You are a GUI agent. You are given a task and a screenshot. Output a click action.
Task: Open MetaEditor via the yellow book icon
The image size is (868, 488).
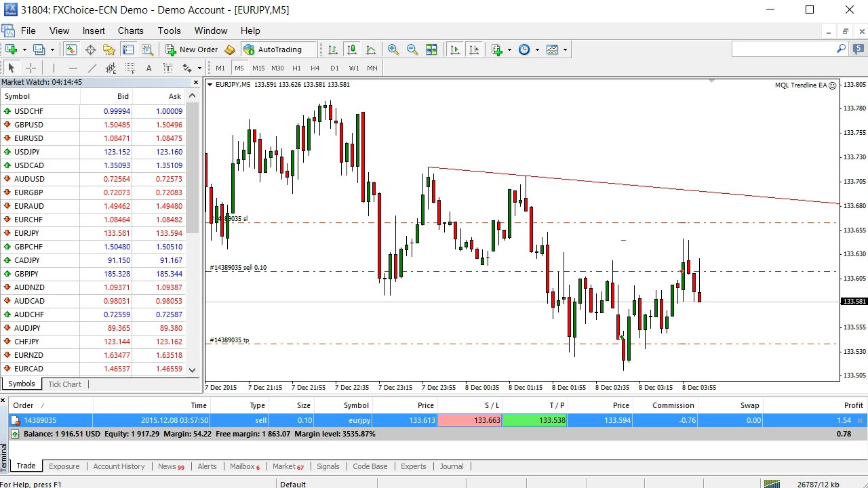tap(230, 49)
